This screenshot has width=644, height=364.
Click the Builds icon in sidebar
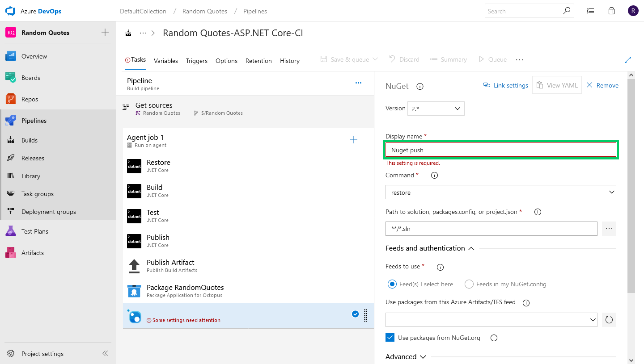(11, 140)
